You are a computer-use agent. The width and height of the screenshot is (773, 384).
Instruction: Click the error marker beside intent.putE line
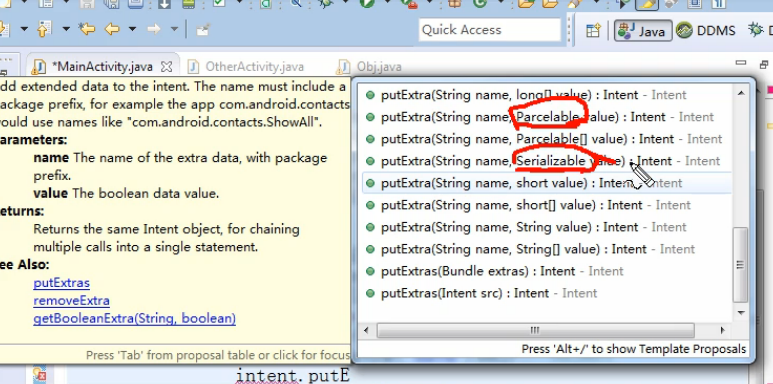[x=39, y=375]
